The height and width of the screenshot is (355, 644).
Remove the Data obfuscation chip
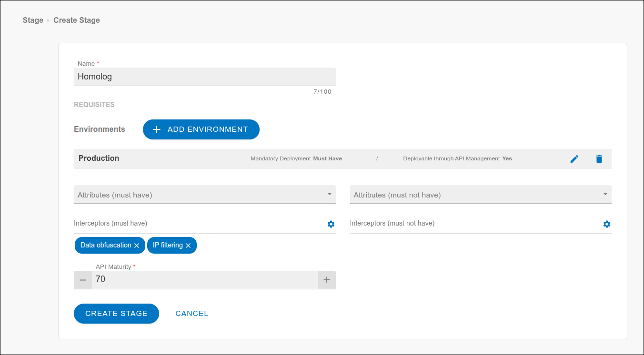pyautogui.click(x=137, y=246)
